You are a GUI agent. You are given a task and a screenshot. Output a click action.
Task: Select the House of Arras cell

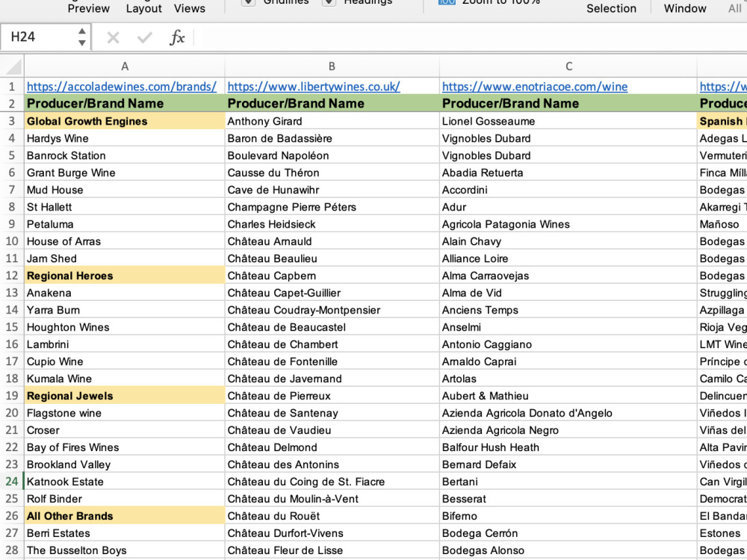(x=124, y=241)
